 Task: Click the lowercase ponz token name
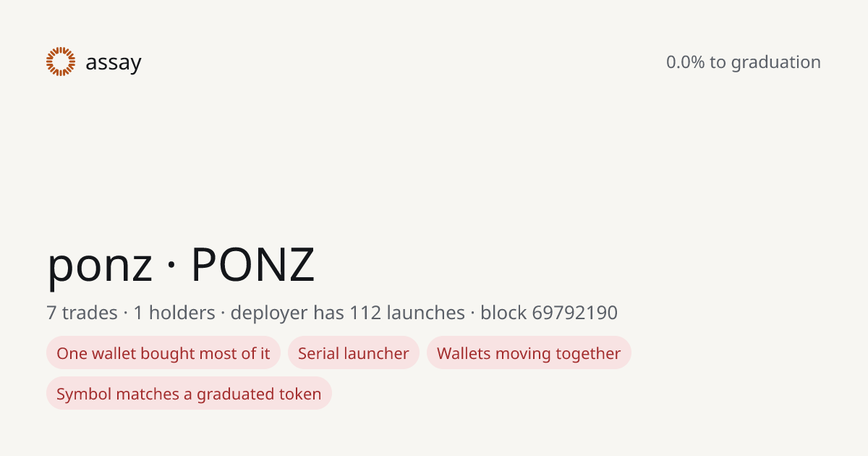click(x=100, y=265)
